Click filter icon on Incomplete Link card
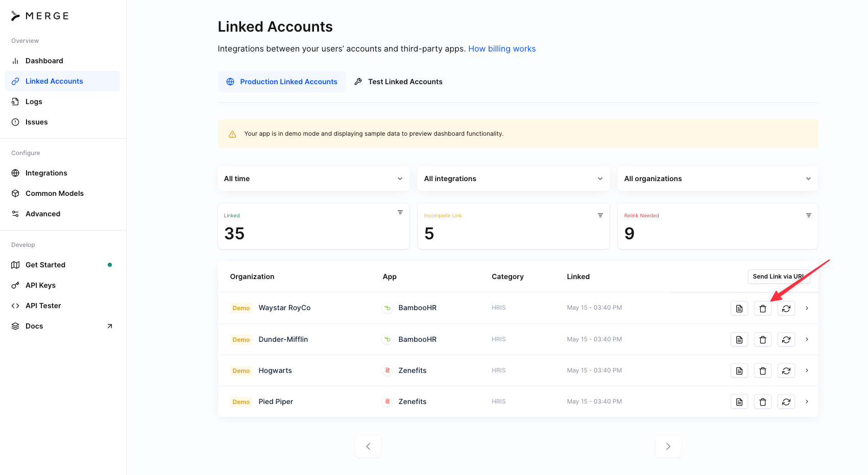Viewport: 868px width, 475px height. point(600,215)
